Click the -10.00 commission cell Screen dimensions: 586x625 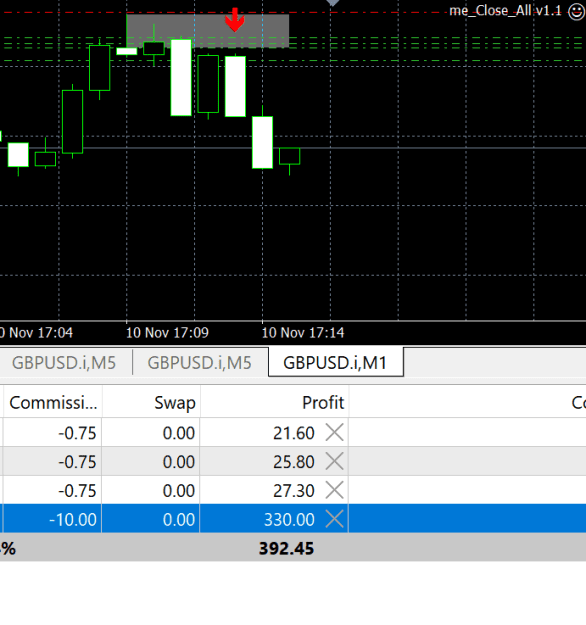click(53, 519)
